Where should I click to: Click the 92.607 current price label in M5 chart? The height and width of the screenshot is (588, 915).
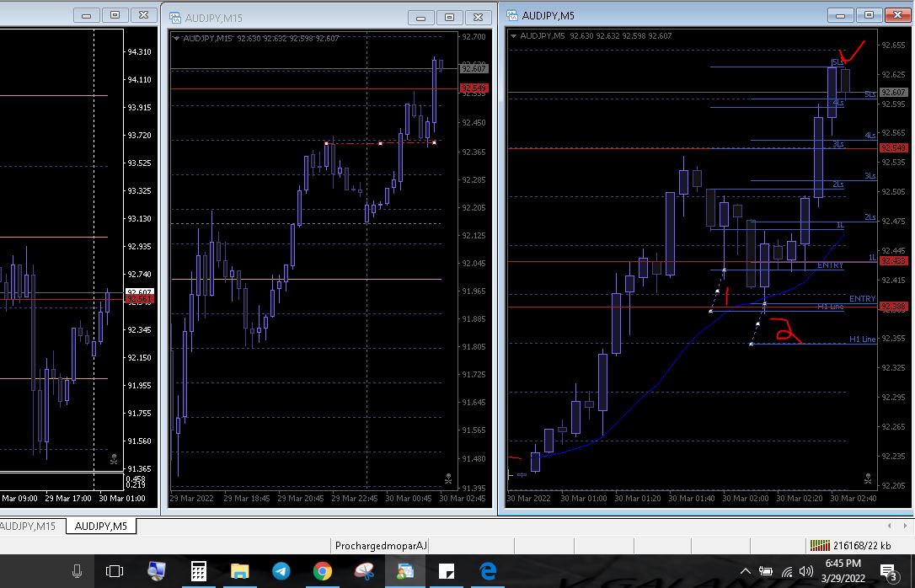coord(893,92)
